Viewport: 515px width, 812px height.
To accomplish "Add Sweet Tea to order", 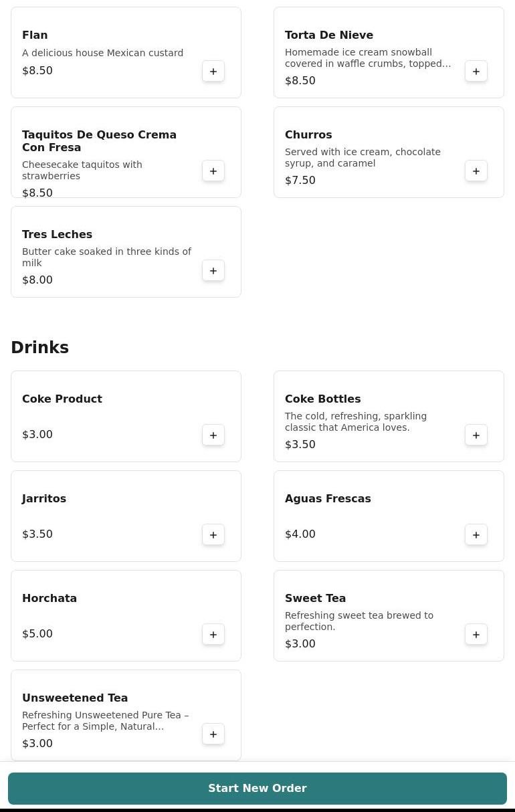I will (x=476, y=635).
